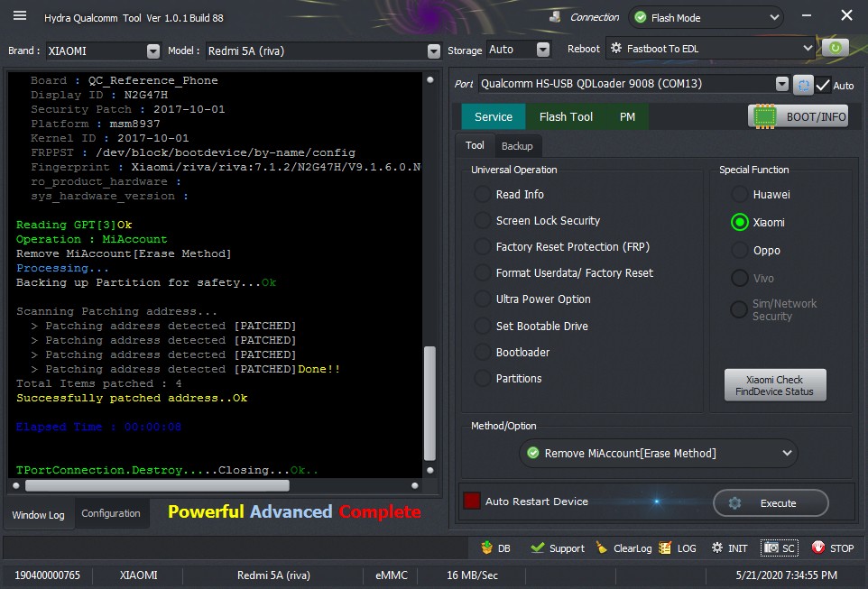Click status bar serial 190400000765
The width and height of the screenshot is (868, 589).
point(47,575)
